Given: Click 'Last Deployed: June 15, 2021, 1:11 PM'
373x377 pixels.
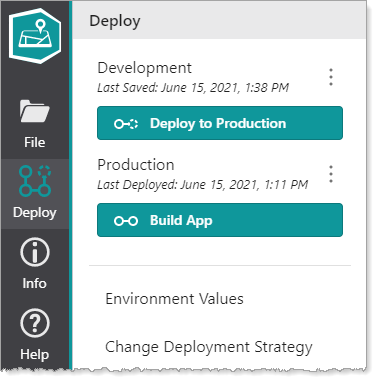Looking at the screenshot, I should [x=203, y=185].
